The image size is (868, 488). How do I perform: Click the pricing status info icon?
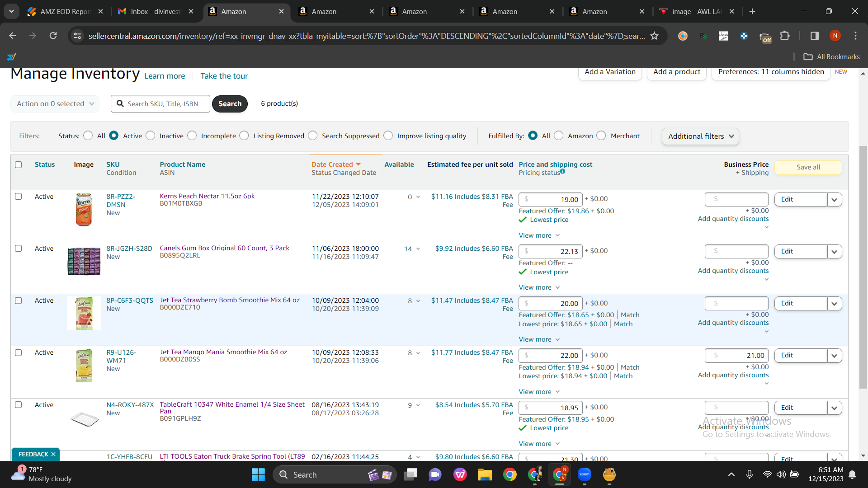[562, 171]
